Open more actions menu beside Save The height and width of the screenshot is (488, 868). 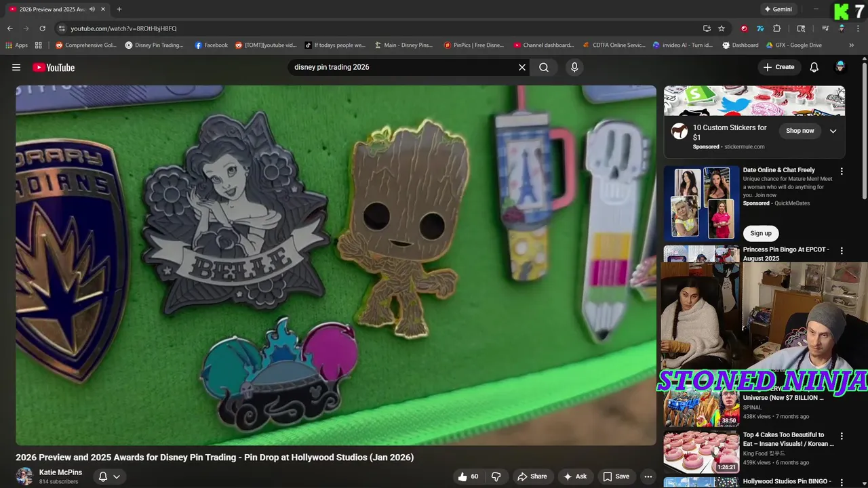pos(648,476)
